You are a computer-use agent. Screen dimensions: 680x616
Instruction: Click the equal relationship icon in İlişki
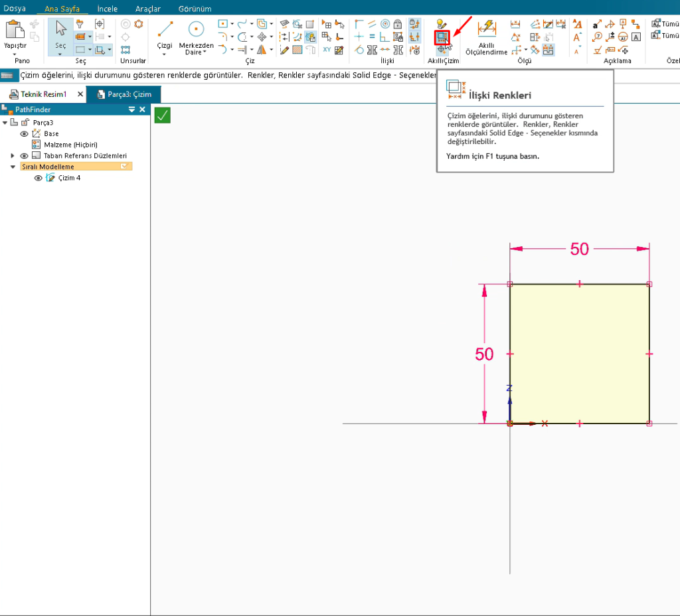[x=372, y=37]
